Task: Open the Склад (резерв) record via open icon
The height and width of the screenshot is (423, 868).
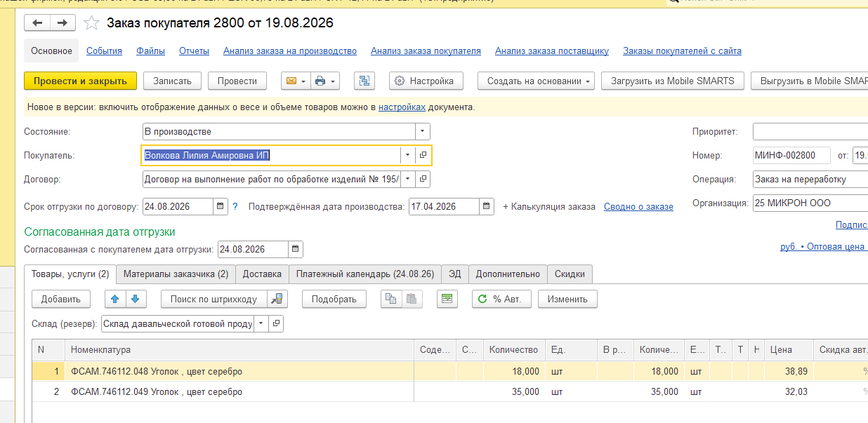Action: [x=276, y=323]
